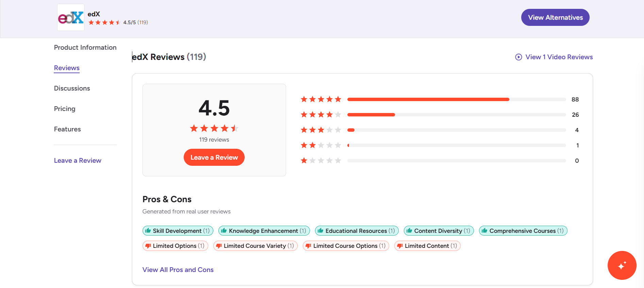Click the 1 two-star review count
The image size is (644, 288).
(578, 145)
